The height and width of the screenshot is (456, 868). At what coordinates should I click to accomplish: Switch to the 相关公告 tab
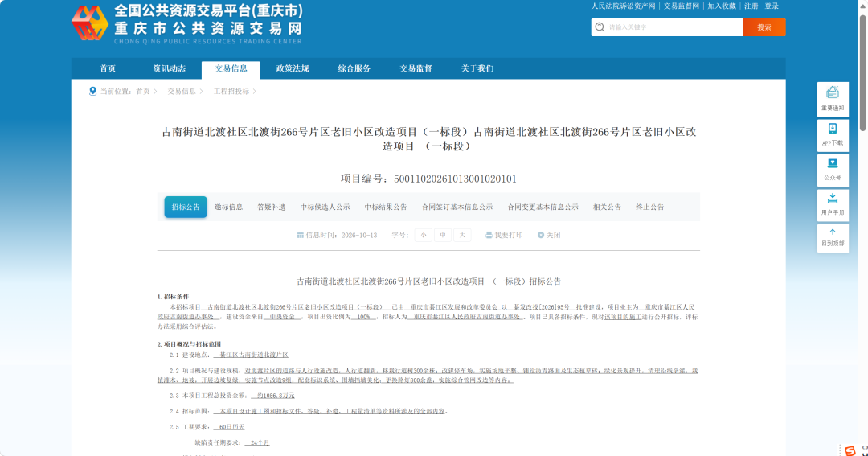tap(608, 207)
